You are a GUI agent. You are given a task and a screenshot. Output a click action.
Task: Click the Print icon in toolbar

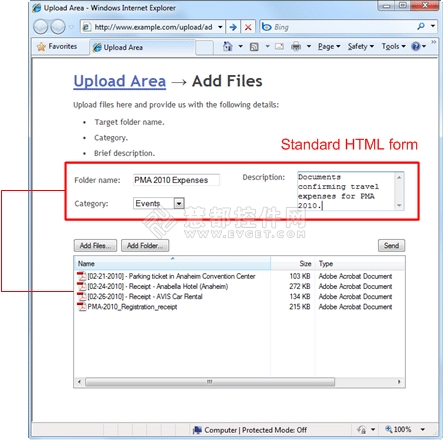click(x=296, y=47)
